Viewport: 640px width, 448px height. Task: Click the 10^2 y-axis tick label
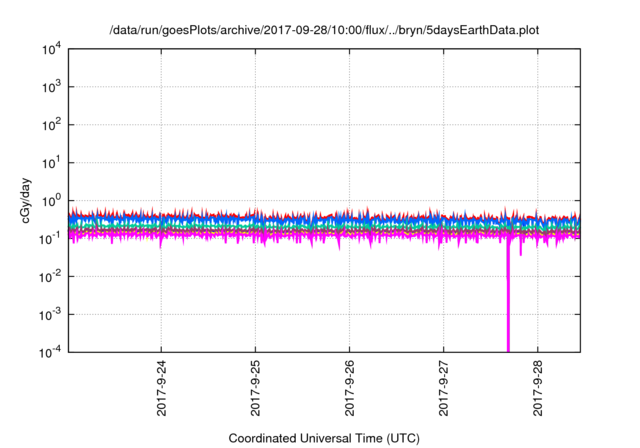(x=51, y=125)
